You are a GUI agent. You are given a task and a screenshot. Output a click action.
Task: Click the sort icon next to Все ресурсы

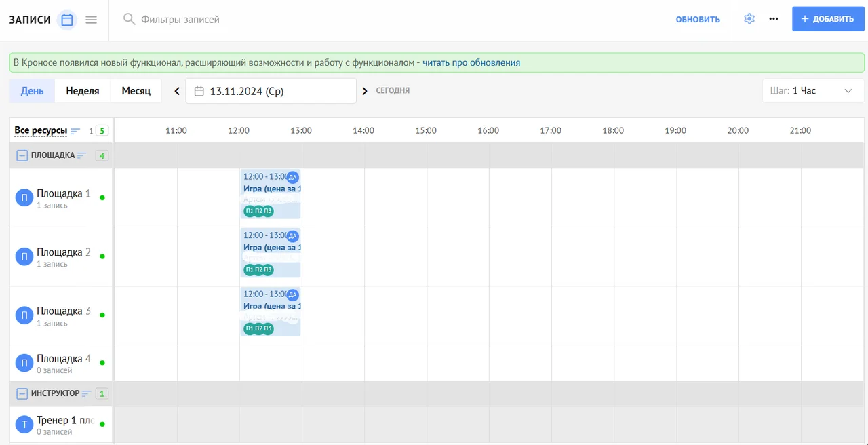[x=75, y=131]
